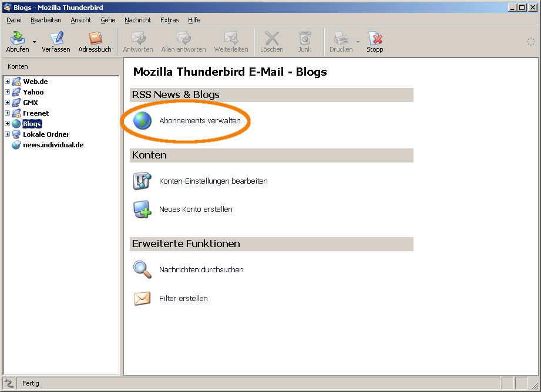
Task: Open the Abrufen dropdown arrow
Action: [34, 42]
